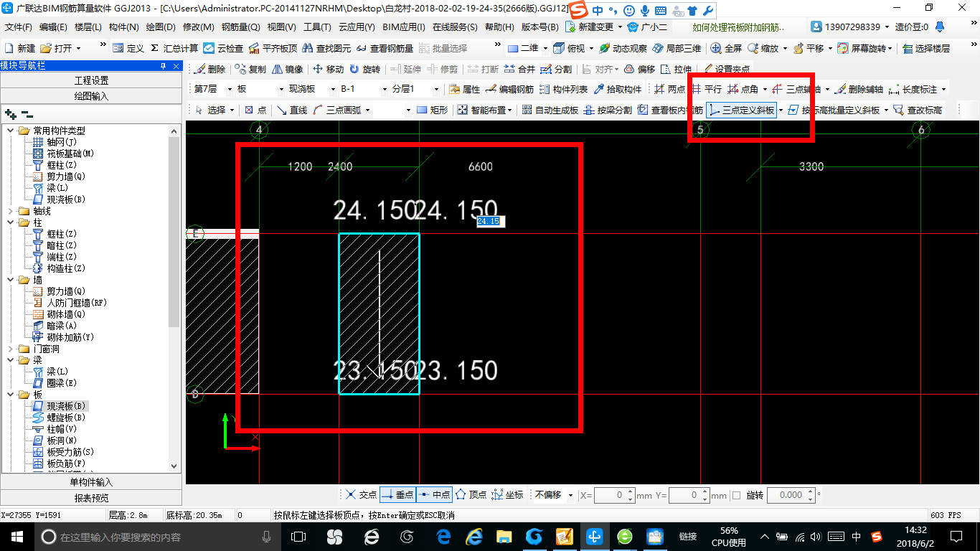Open the 选择楼层 select floor tool
Viewport: 980px width, 551px height.
925,48
